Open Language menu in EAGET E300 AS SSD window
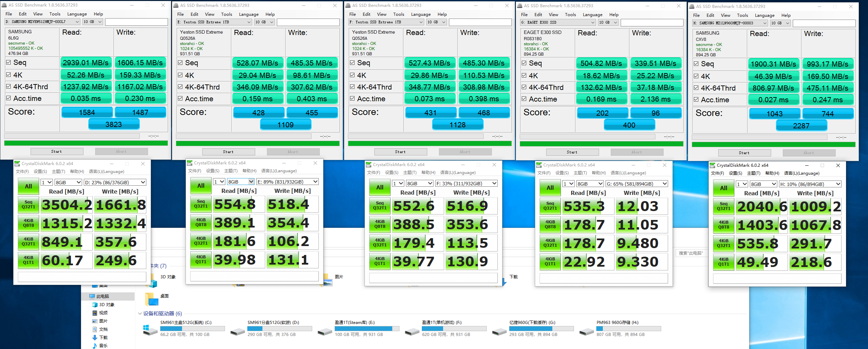868x349 pixels. click(x=592, y=15)
